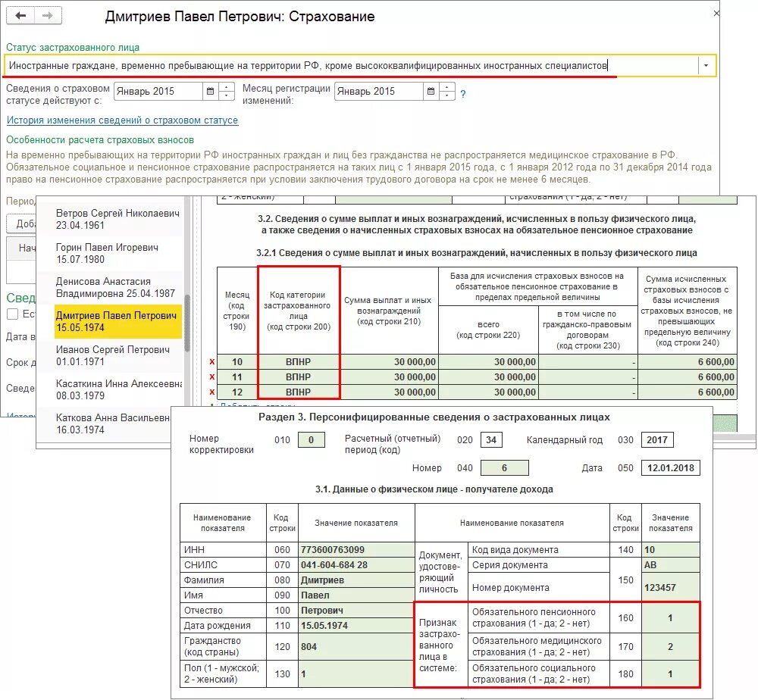Open calendar for Сведения о страховом статусе date
The image size is (758, 700).
210,92
